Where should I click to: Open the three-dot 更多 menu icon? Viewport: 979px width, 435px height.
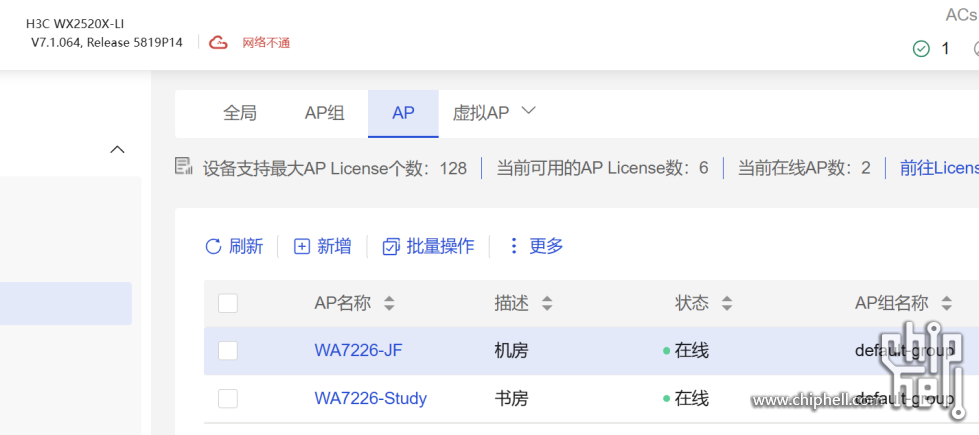(514, 246)
